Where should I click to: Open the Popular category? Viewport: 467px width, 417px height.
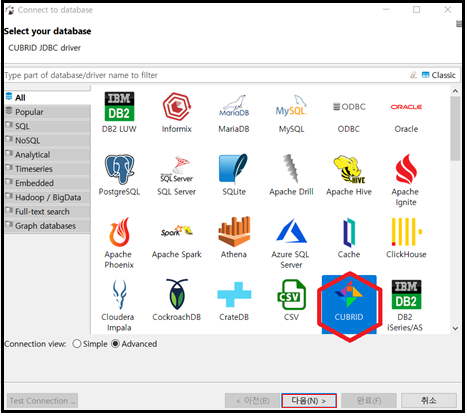tap(47, 112)
